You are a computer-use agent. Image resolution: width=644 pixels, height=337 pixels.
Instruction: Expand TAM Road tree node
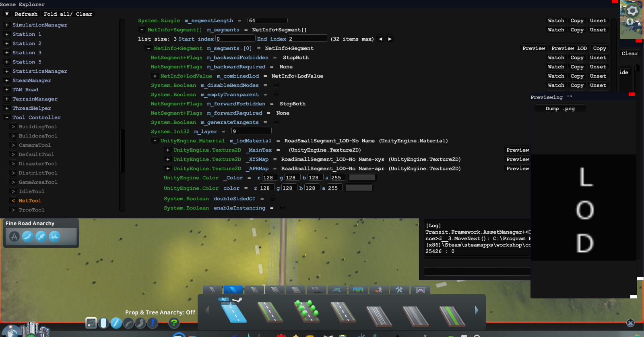pos(6,90)
